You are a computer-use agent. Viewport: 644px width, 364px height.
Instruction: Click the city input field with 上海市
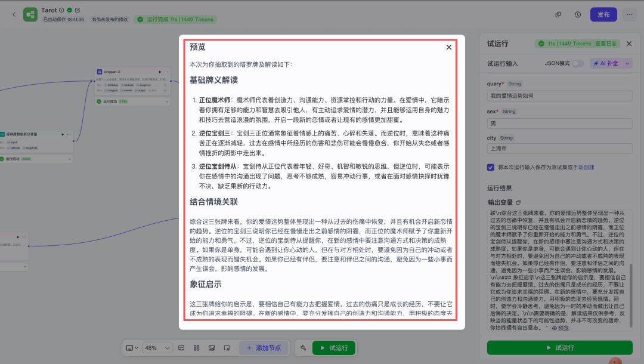pyautogui.click(x=559, y=149)
